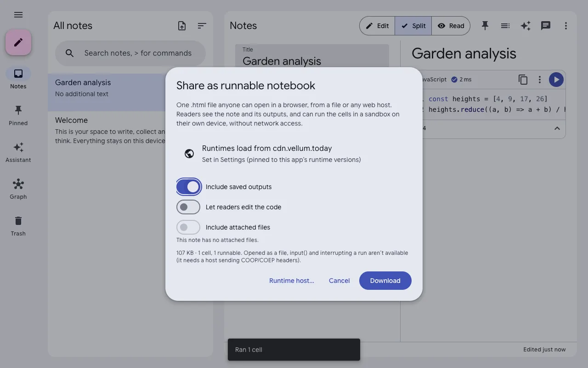Click the 2 ms run time badge
The width and height of the screenshot is (588, 368).
click(x=461, y=80)
